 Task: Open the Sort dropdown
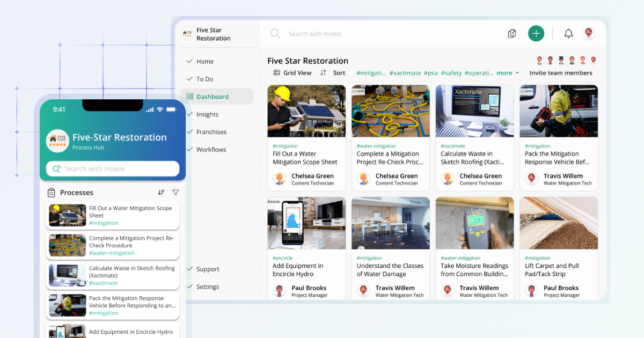(x=339, y=72)
